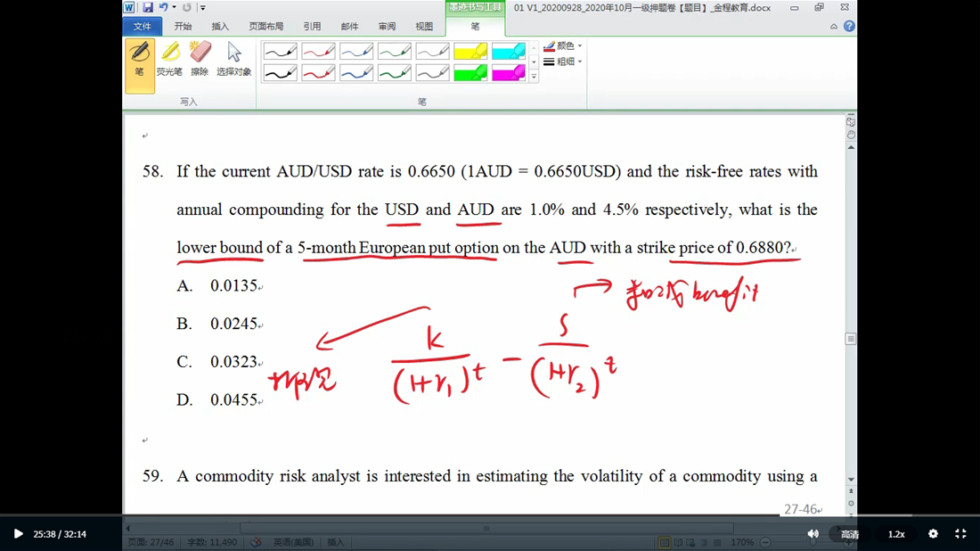Viewport: 980px width, 551px height.
Task: Pick the thick red pen style
Action: click(x=318, y=73)
